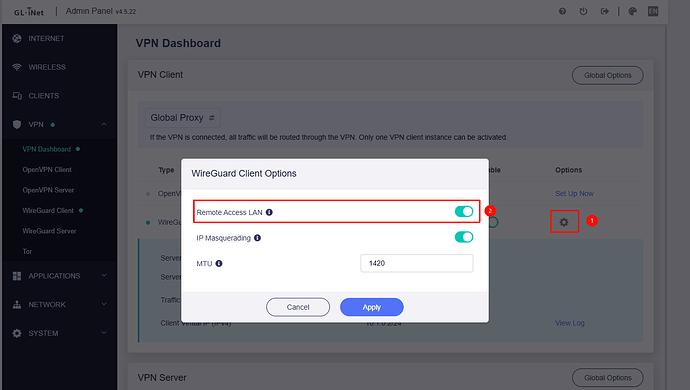Screen dimensions: 690x390
Task: Click the MTU value input field
Action: click(416, 263)
